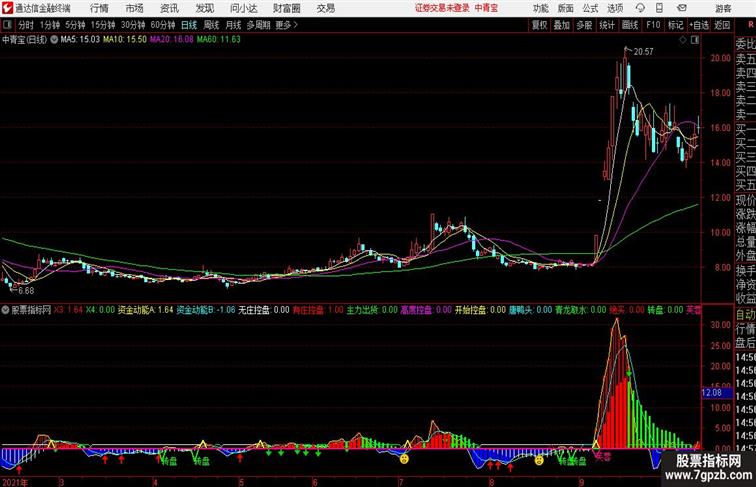Click the MA5: 15.03 value label
The height and width of the screenshot is (487, 756).
[x=80, y=40]
